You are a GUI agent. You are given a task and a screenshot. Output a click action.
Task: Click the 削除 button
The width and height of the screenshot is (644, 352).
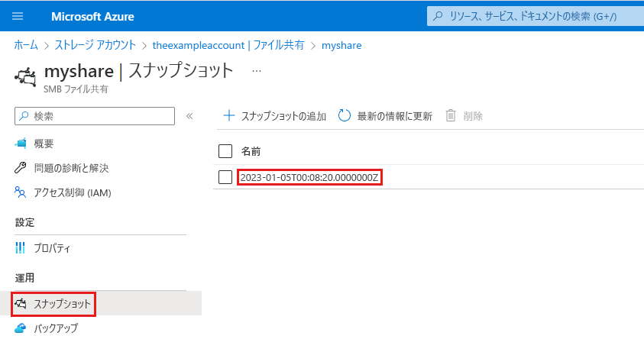coord(464,116)
